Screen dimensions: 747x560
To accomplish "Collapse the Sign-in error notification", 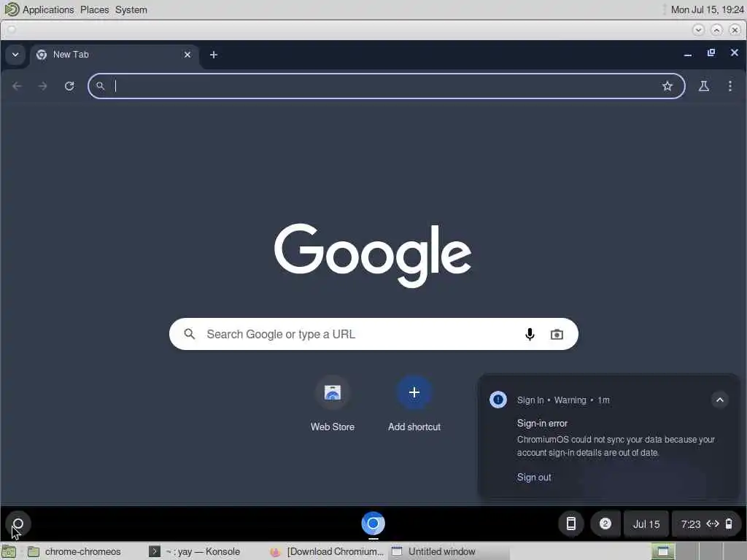I will tap(720, 400).
